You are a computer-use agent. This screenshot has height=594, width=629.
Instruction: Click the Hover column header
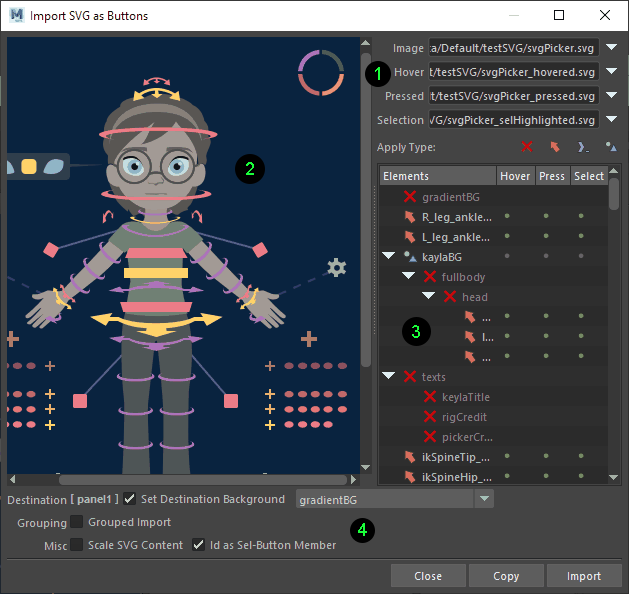pyautogui.click(x=515, y=176)
